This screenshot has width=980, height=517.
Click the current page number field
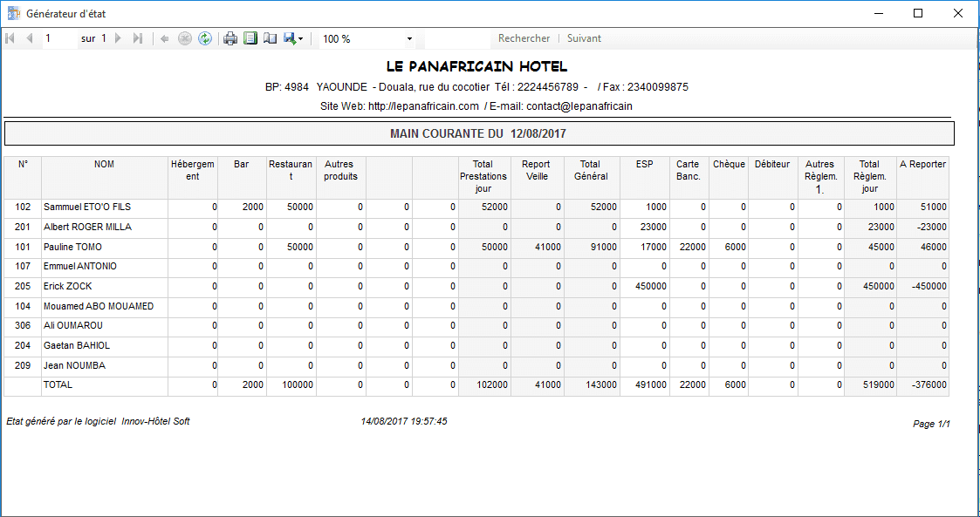pyautogui.click(x=59, y=38)
